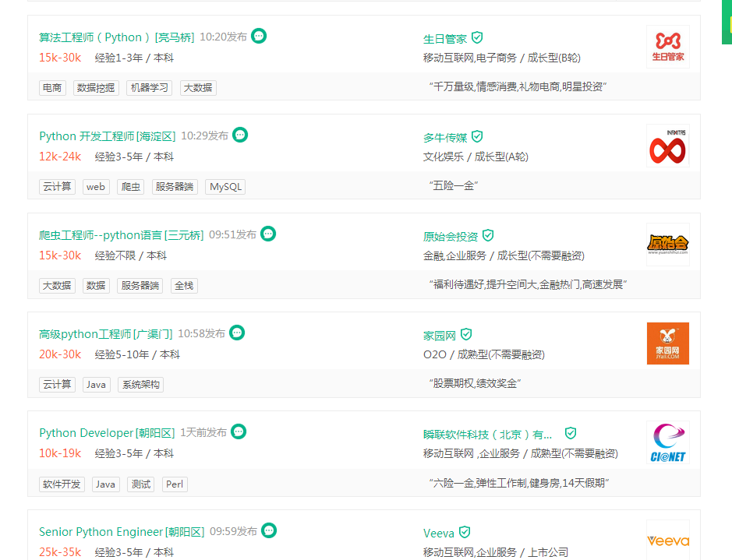Click chat bubble next to Senior Python Engineer
Screen dimensions: 732x560
(x=269, y=530)
